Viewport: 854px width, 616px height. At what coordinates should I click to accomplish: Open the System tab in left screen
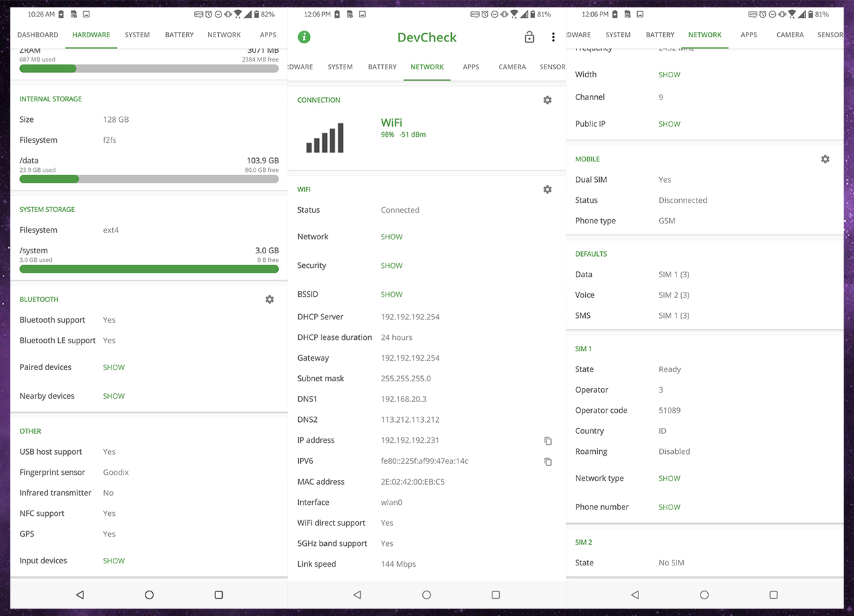[137, 35]
